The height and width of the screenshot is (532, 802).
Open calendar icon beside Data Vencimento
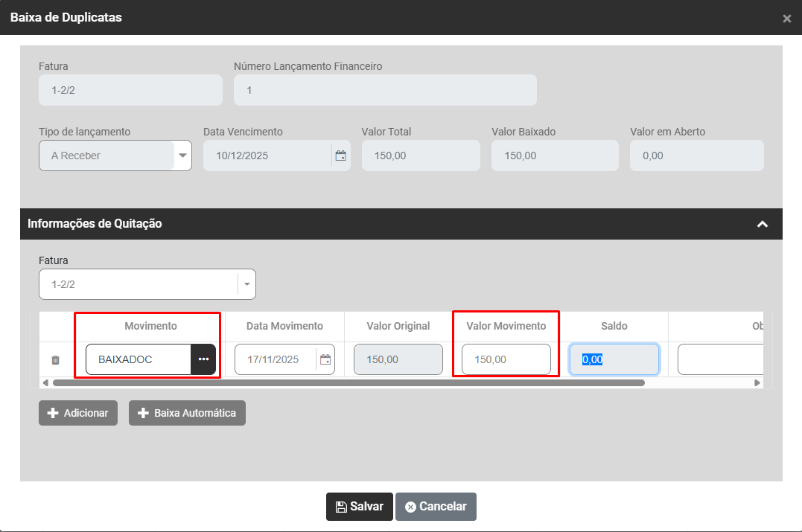pyautogui.click(x=340, y=156)
